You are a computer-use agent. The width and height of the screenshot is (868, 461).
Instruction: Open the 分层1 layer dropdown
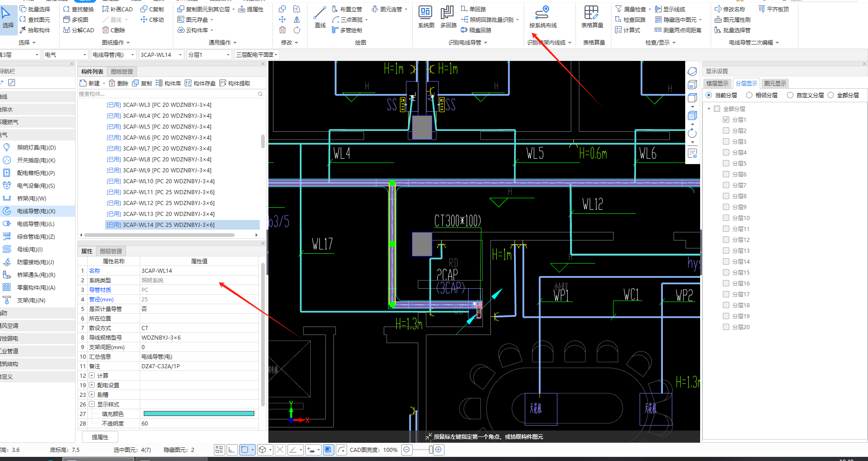(209, 55)
